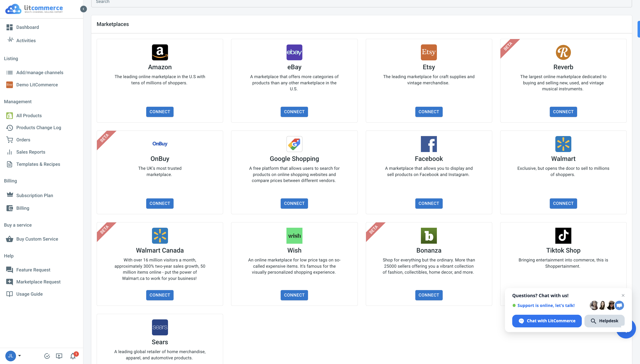Click the Facebook logo
This screenshot has width=640, height=364.
pyautogui.click(x=429, y=144)
